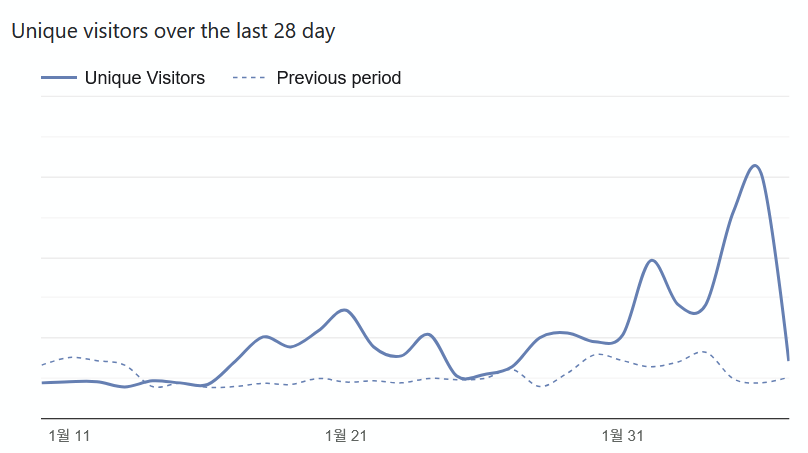Screen dimensions: 808x453
Task: Toggle the Unique Visitors legend label
Action: (144, 78)
